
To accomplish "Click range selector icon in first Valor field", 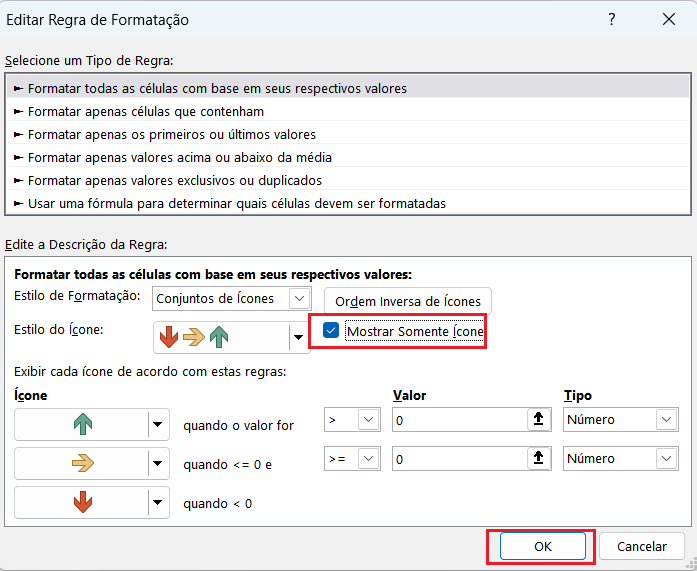I will coord(540,420).
